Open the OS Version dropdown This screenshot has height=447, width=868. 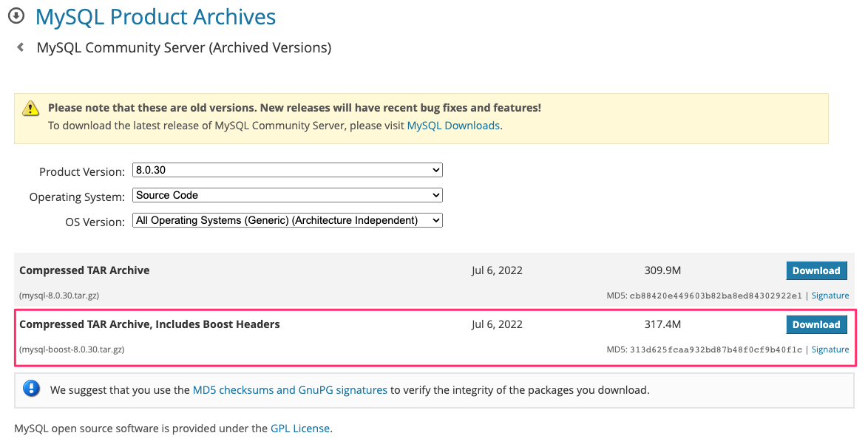(288, 220)
